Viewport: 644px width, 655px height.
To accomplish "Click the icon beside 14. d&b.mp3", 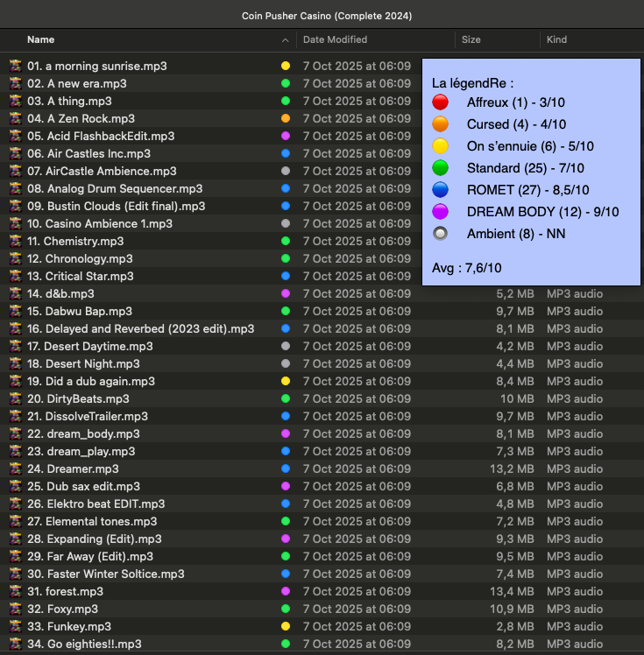I will [16, 293].
